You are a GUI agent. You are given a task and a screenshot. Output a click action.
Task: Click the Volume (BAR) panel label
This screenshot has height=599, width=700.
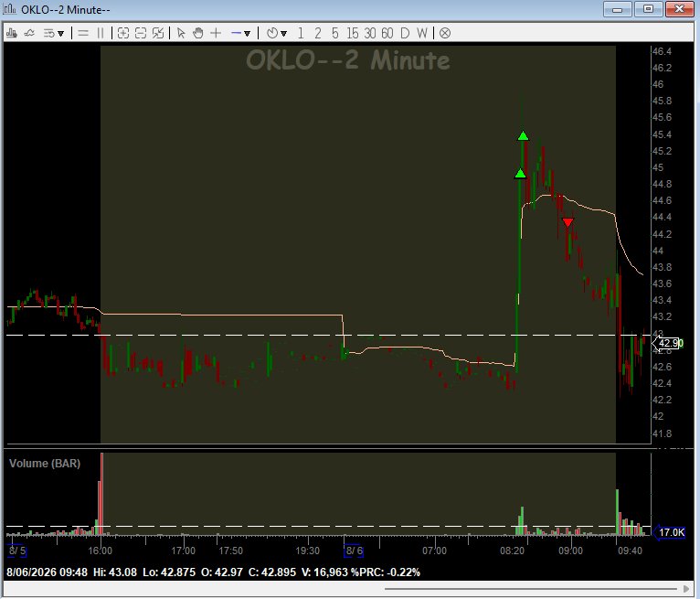point(45,464)
